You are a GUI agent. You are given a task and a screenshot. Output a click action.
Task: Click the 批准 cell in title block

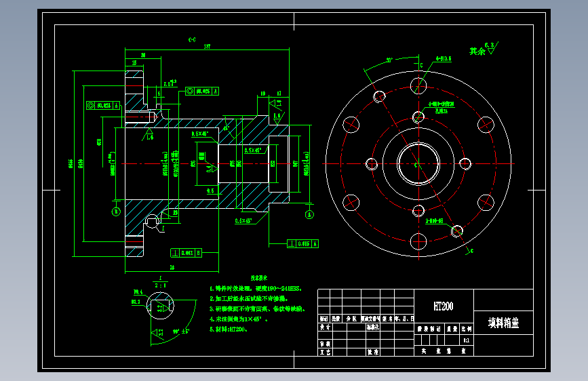[373, 352]
